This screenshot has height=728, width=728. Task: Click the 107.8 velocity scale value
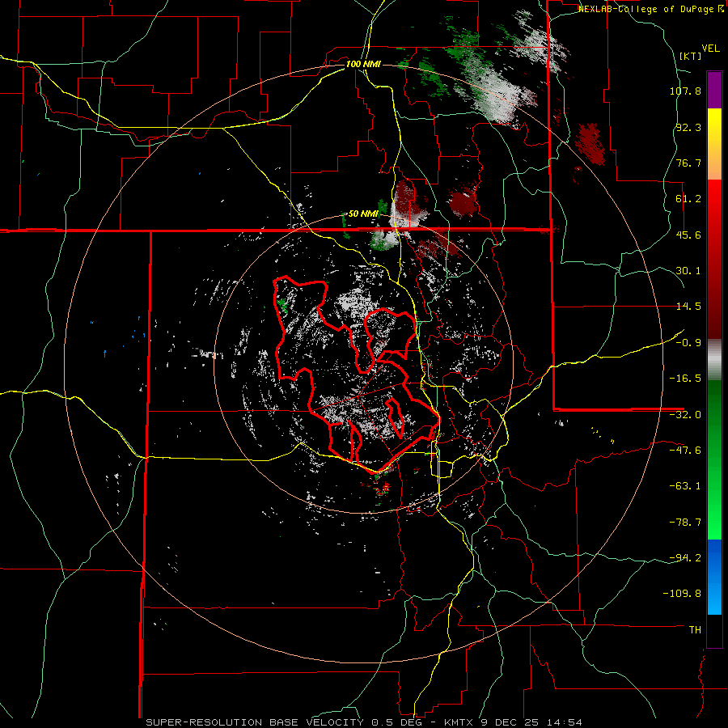(x=685, y=91)
